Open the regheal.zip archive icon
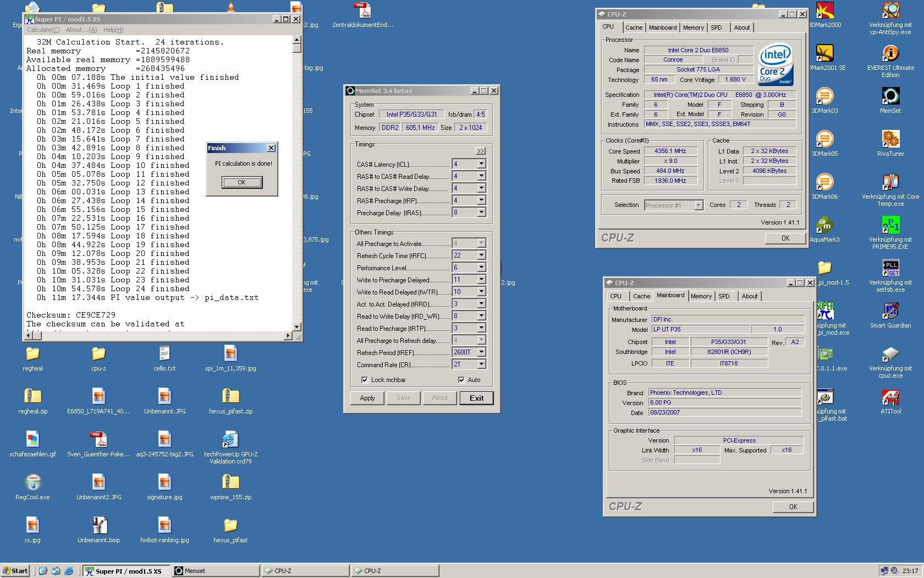924x578 pixels. (32, 396)
